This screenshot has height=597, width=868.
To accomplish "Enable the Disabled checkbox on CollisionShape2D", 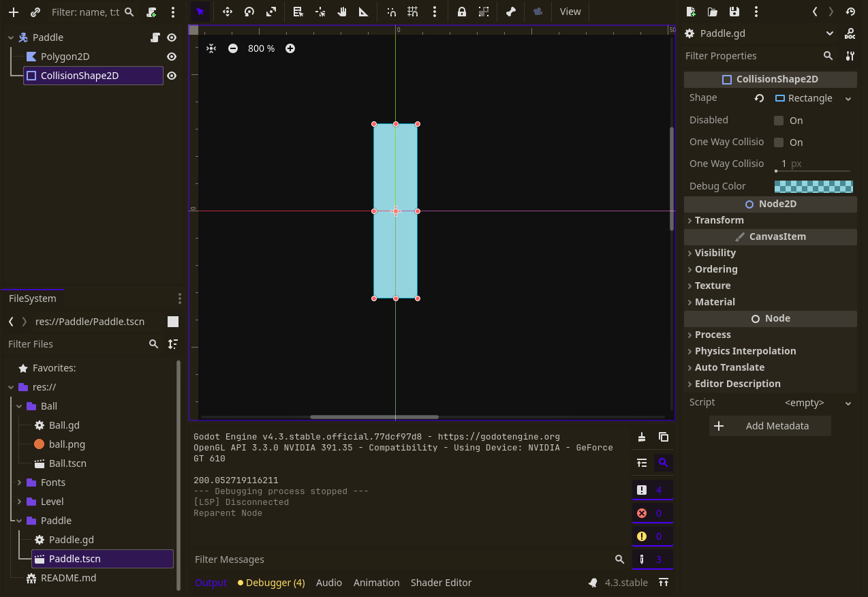I will pos(780,120).
